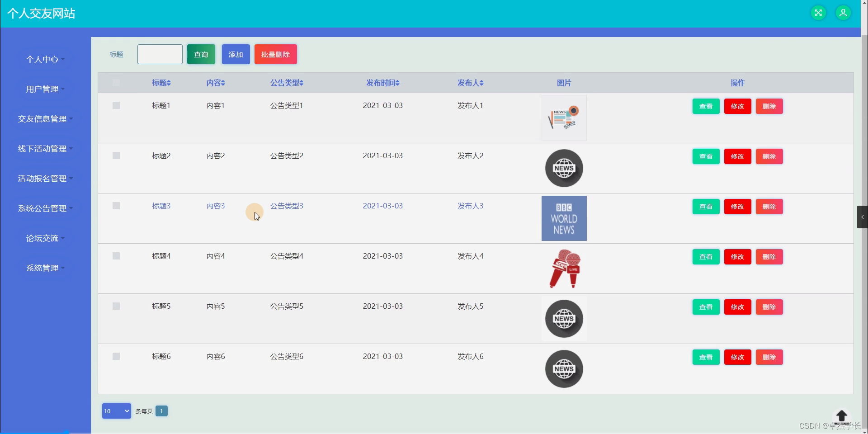Click 修改 for row 标题2

[738, 156]
